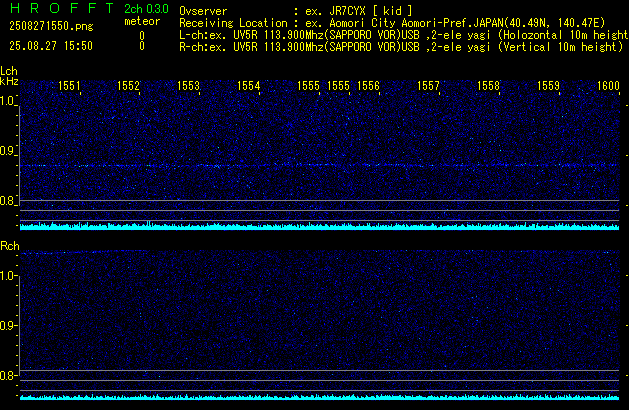Click the 1556 time marker
Image resolution: width=629 pixels, height=410 pixels.
[x=368, y=86]
